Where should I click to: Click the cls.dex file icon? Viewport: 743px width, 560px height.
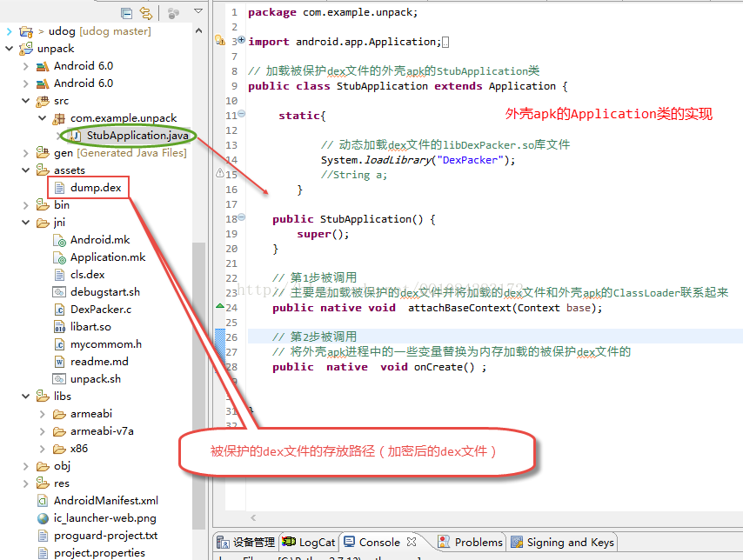click(59, 275)
